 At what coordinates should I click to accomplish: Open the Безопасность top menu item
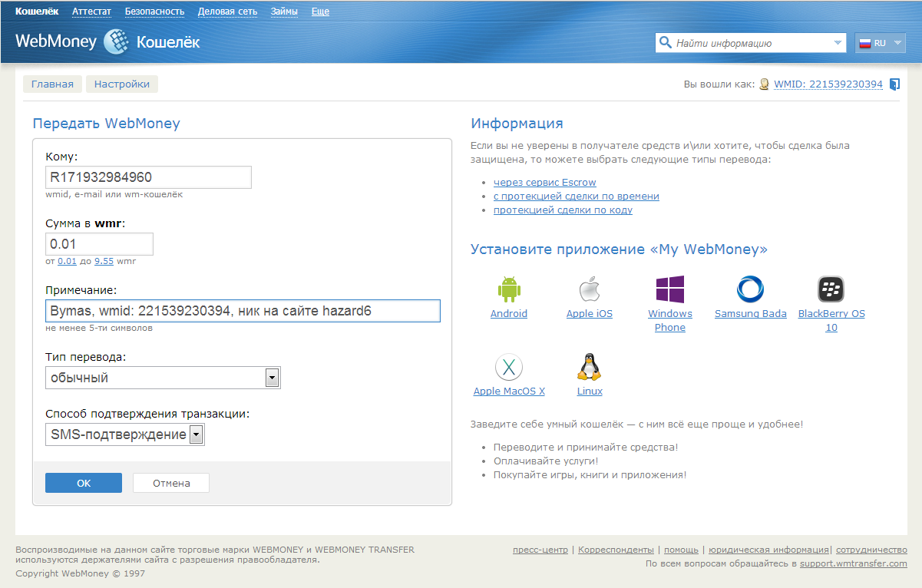[x=154, y=12]
